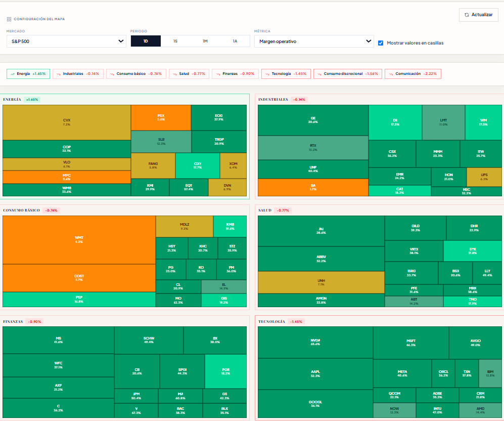Click the Comunicación -2.22% sector chip
This screenshot has height=421, width=504.
pos(413,74)
